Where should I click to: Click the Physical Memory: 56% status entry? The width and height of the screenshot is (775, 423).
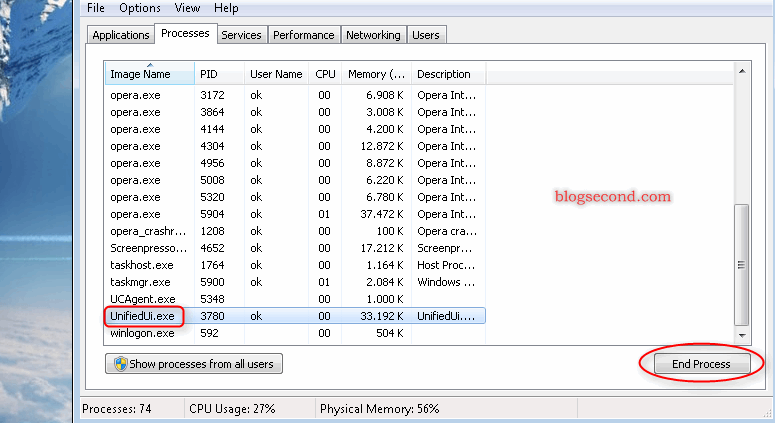tap(379, 409)
